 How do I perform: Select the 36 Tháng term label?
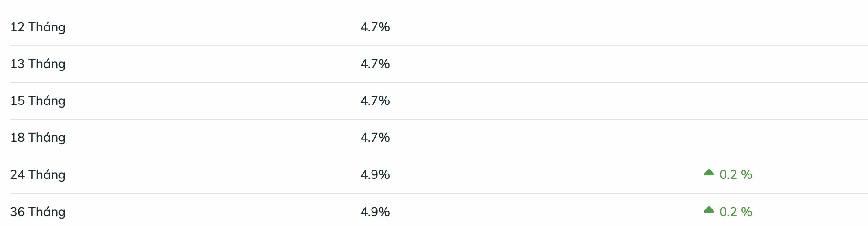[38, 212]
